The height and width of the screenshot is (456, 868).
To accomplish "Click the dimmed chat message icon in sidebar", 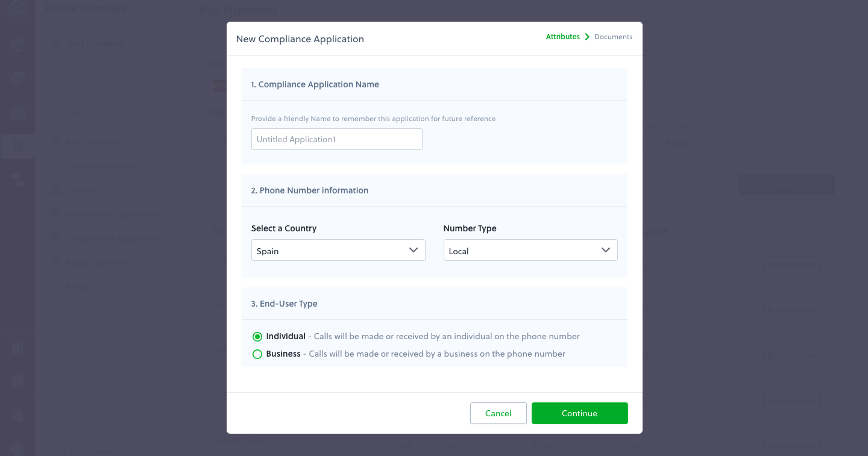I will tap(17, 78).
